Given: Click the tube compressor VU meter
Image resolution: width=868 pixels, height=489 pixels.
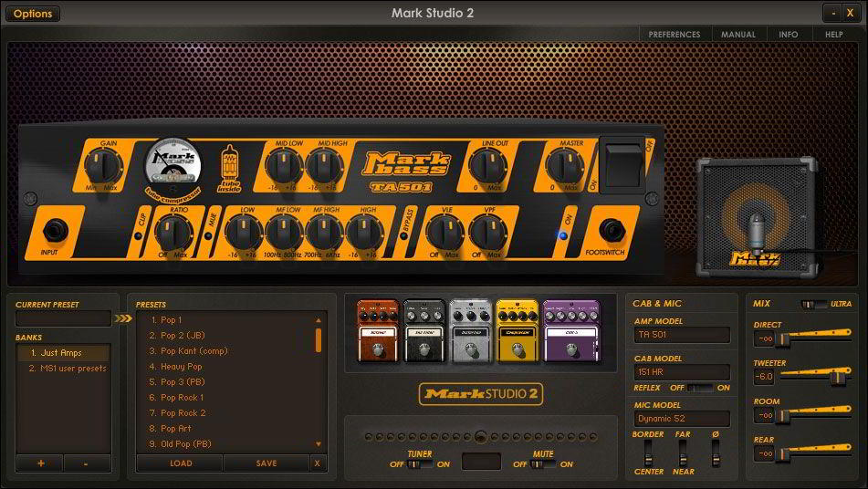Looking at the screenshot, I should click(x=173, y=165).
